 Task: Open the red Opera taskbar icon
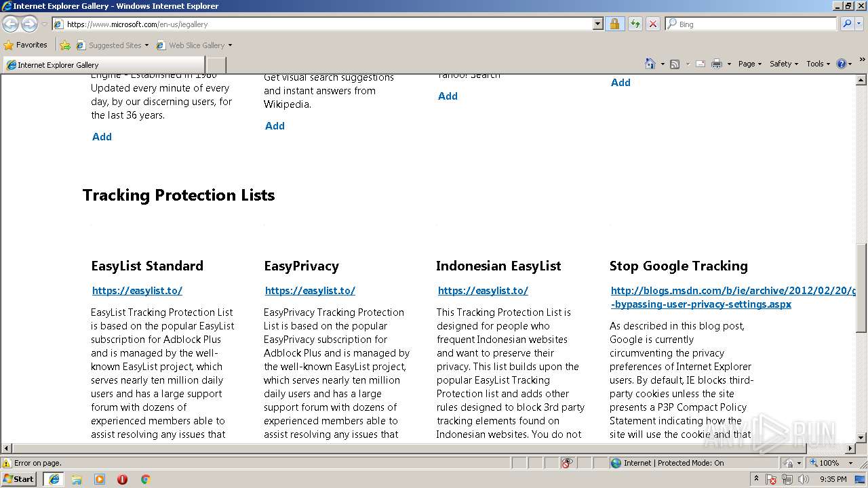122,479
